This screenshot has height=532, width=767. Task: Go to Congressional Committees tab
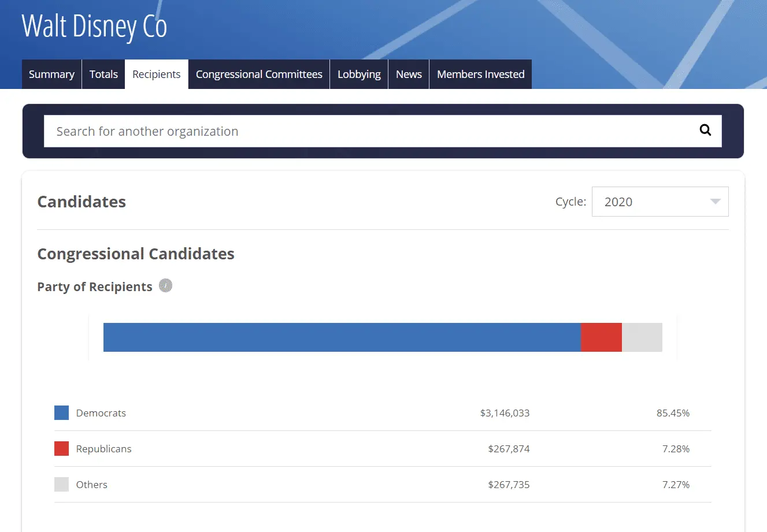pos(259,75)
